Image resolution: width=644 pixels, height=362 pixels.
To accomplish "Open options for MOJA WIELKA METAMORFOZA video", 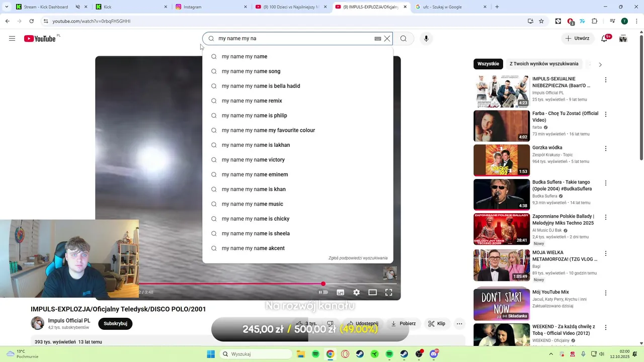I will pos(606,253).
